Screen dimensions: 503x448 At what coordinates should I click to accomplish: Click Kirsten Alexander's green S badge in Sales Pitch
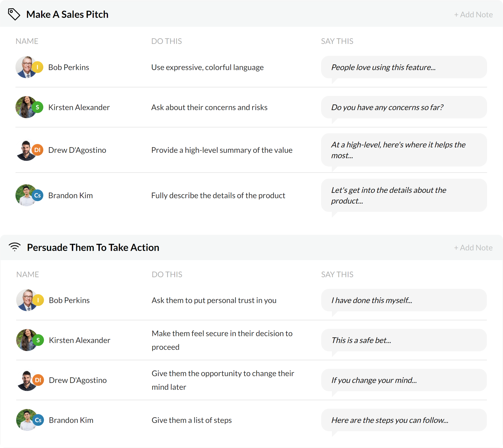[38, 107]
